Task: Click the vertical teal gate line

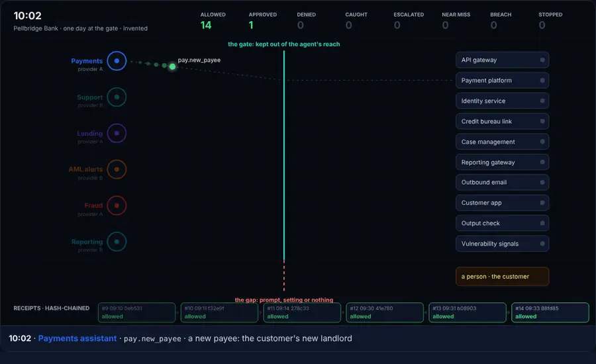Action: pos(284,156)
